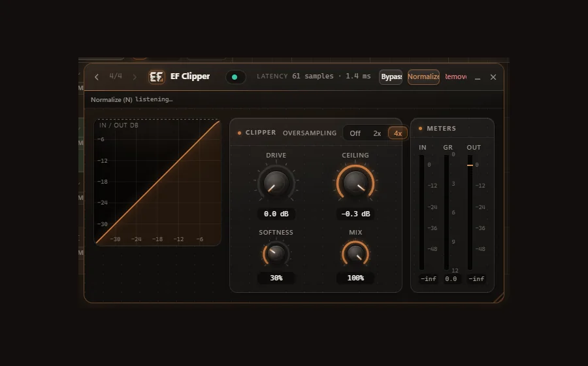Click the GR meter 0.0 readout
This screenshot has width=588, height=366.
pyautogui.click(x=451, y=278)
